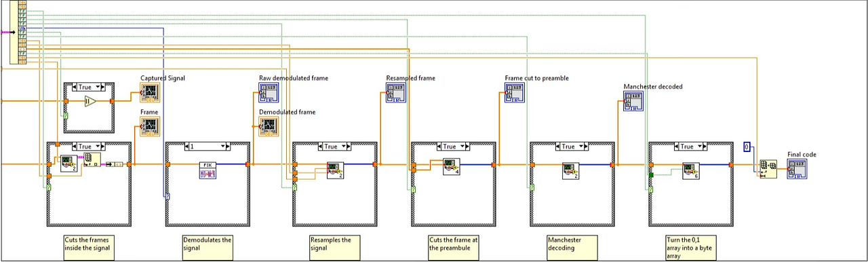
Task: Select the Demodulated frame graph indicator
Action: [269, 126]
